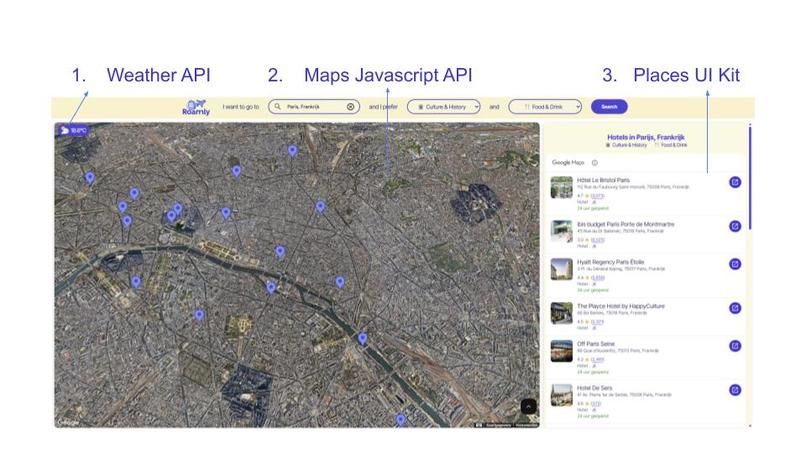806x453 pixels.
Task: Click the Hotels in Parijs, Frankrijk heading
Action: (x=646, y=137)
